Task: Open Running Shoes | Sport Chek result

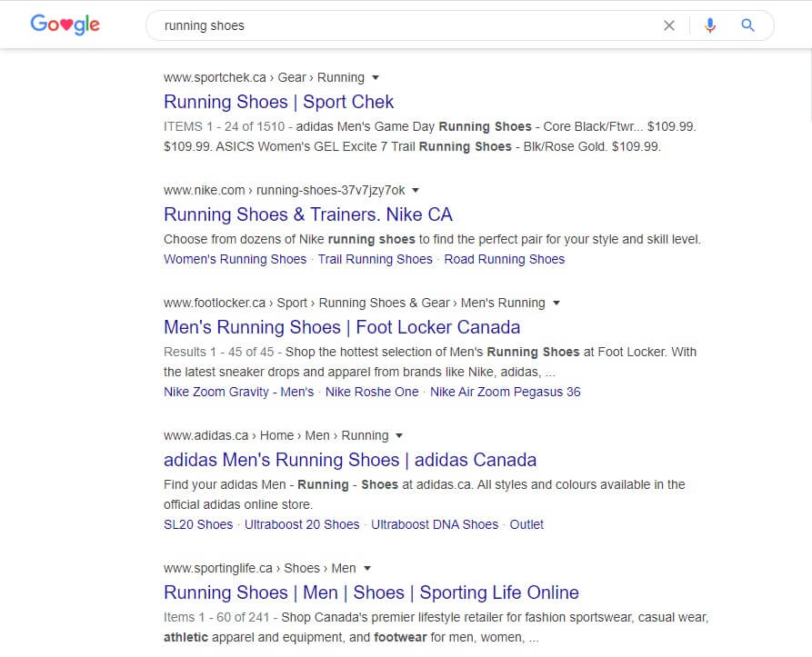Action: [x=278, y=102]
